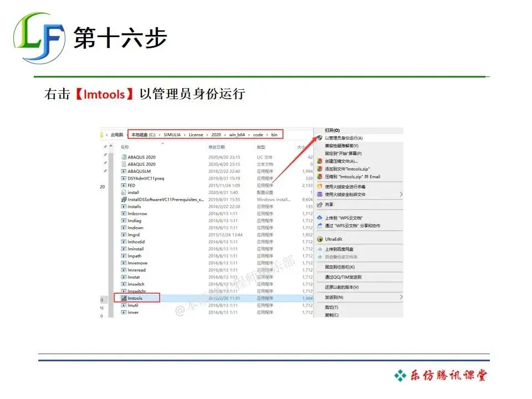Click the chevron after 此电脑 in the address bar
The width and height of the screenshot is (532, 399).
coord(127,135)
